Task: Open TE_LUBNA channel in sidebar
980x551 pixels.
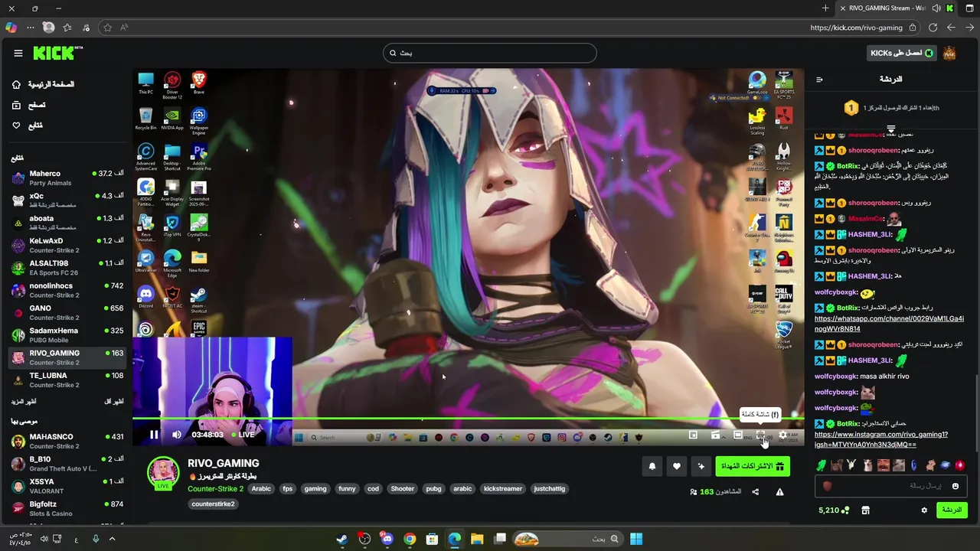Action: point(67,380)
